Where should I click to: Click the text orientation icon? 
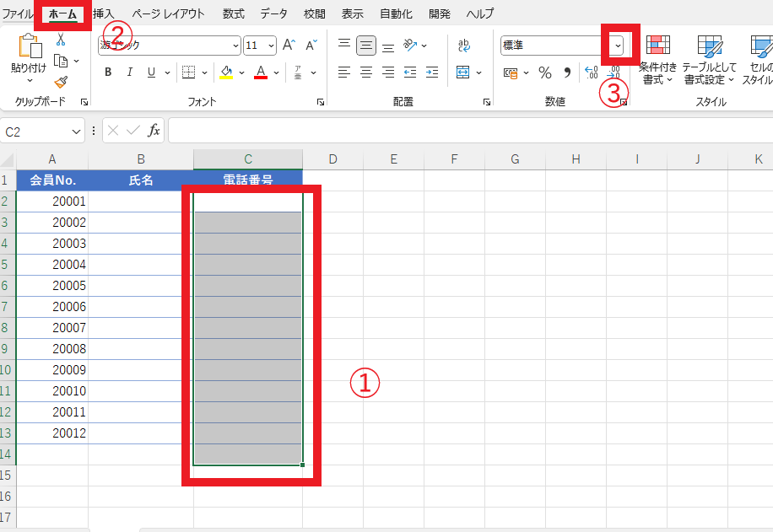(x=410, y=46)
